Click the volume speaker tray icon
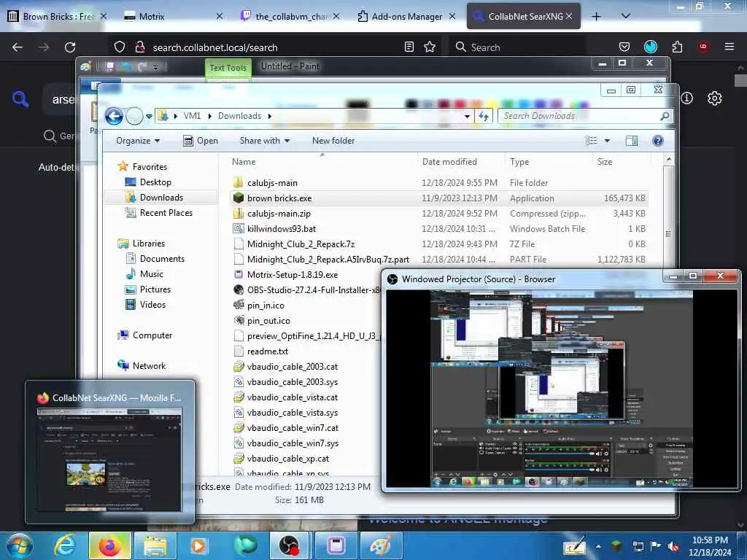 click(673, 546)
